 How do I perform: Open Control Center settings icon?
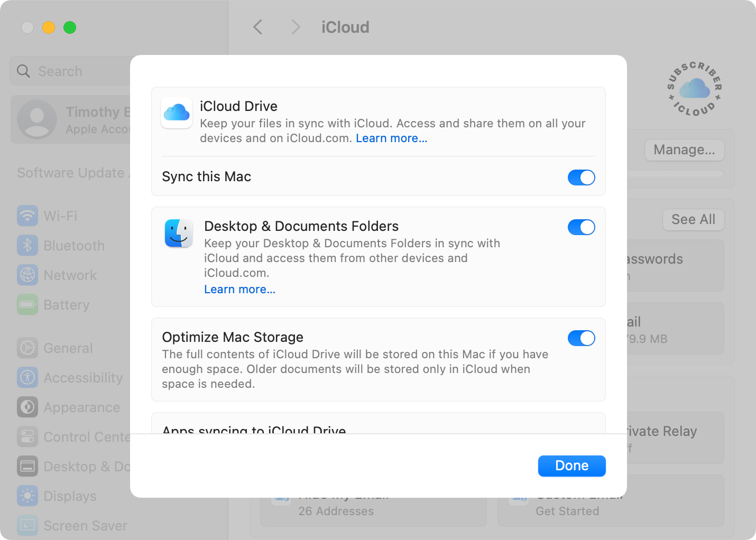pos(27,436)
